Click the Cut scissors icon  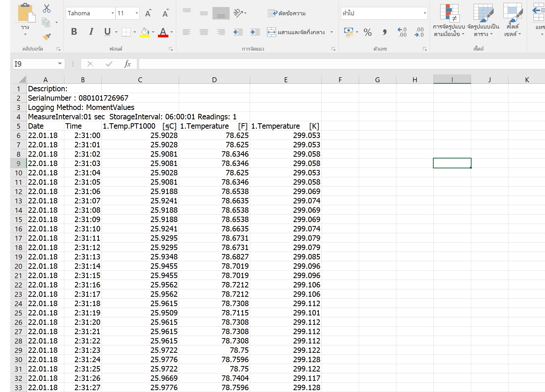(x=47, y=9)
